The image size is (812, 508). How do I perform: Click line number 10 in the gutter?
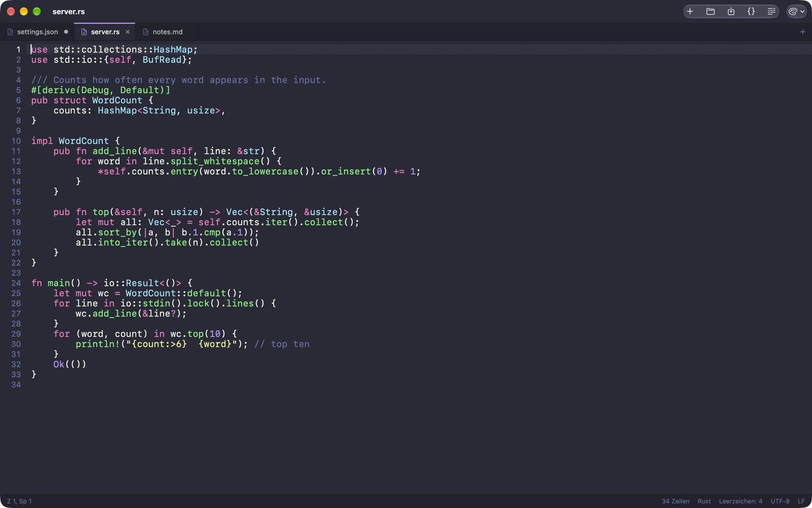pos(16,141)
